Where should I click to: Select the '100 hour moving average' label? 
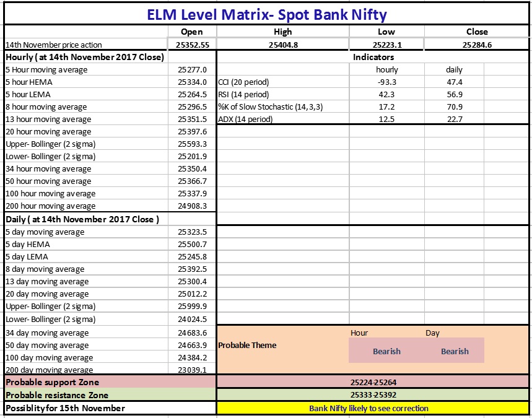coord(51,193)
